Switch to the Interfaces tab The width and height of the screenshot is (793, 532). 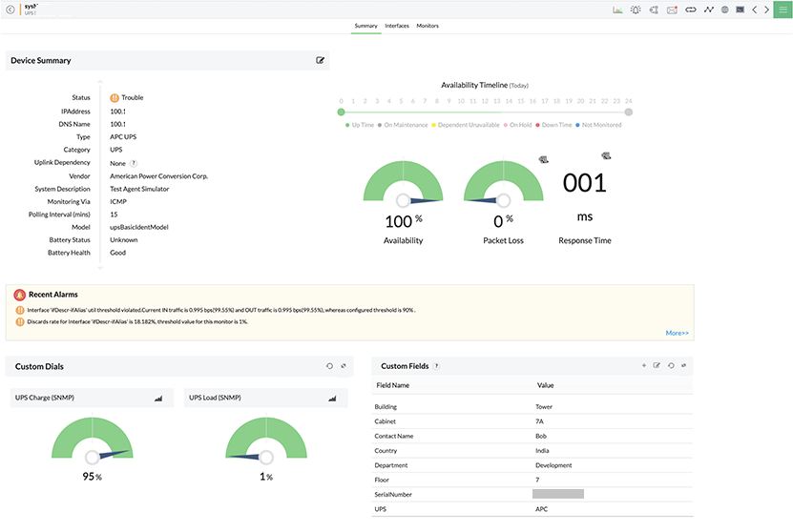(x=397, y=26)
